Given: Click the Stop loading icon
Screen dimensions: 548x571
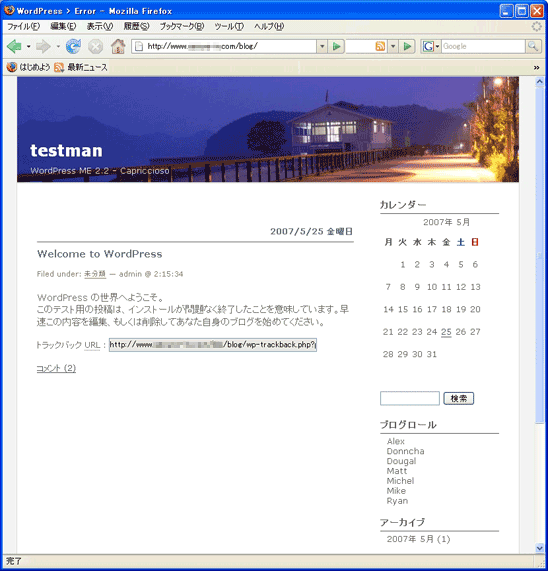Looking at the screenshot, I should coord(95,47).
